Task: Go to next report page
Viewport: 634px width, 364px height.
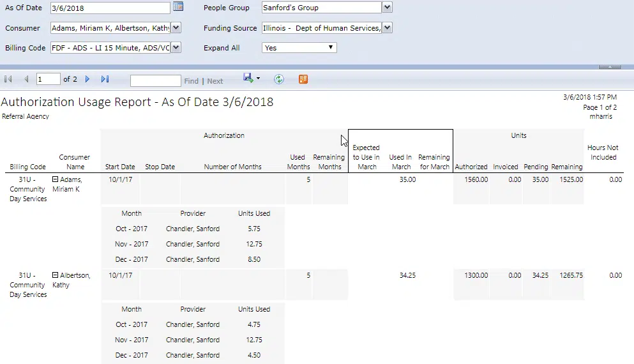Action: click(x=87, y=79)
